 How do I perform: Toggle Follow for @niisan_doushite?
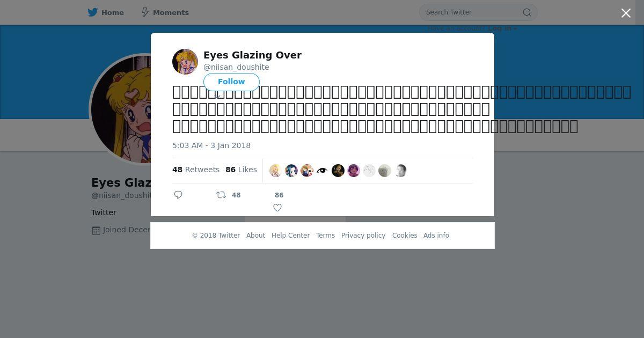click(231, 82)
